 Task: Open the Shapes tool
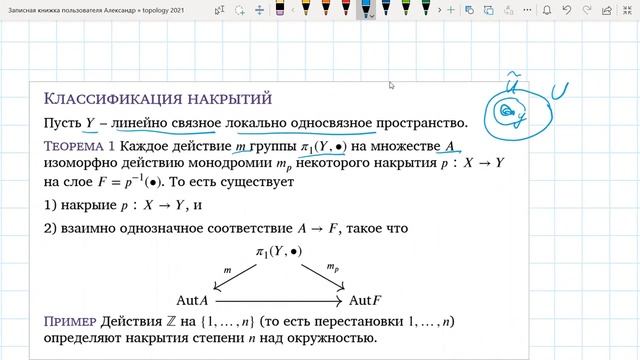coord(469,10)
